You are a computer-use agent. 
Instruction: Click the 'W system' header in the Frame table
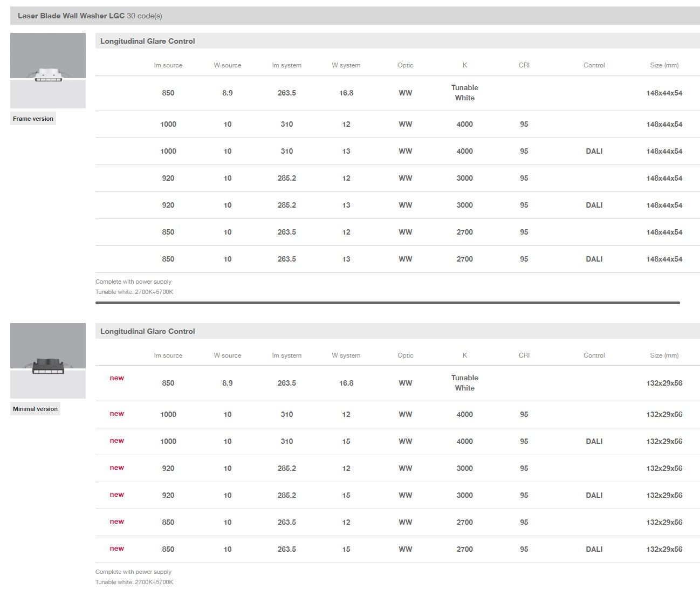pyautogui.click(x=346, y=65)
